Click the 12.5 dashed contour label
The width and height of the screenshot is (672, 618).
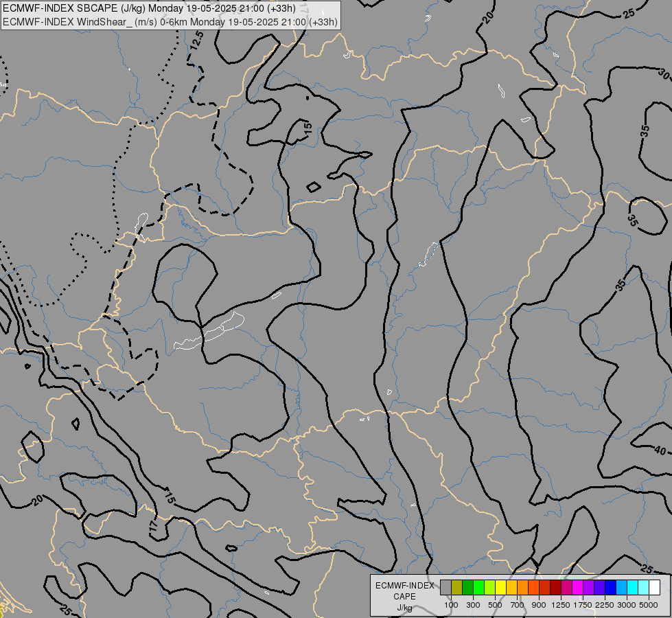(197, 41)
